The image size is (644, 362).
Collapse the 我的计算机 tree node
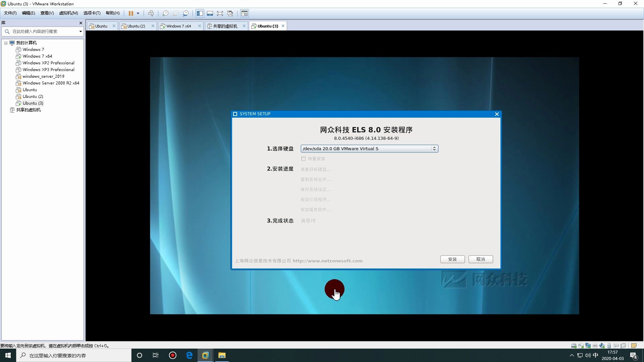point(6,43)
